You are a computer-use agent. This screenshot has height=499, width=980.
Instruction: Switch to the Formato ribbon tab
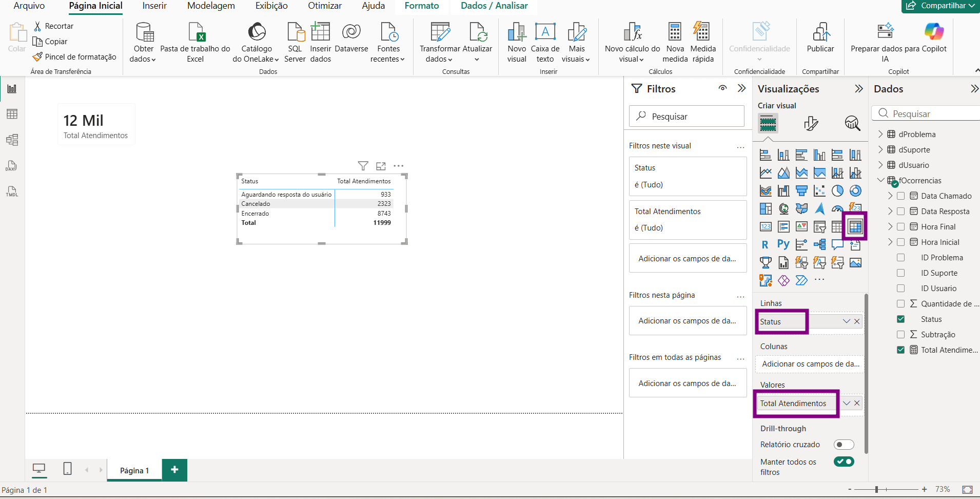[422, 6]
